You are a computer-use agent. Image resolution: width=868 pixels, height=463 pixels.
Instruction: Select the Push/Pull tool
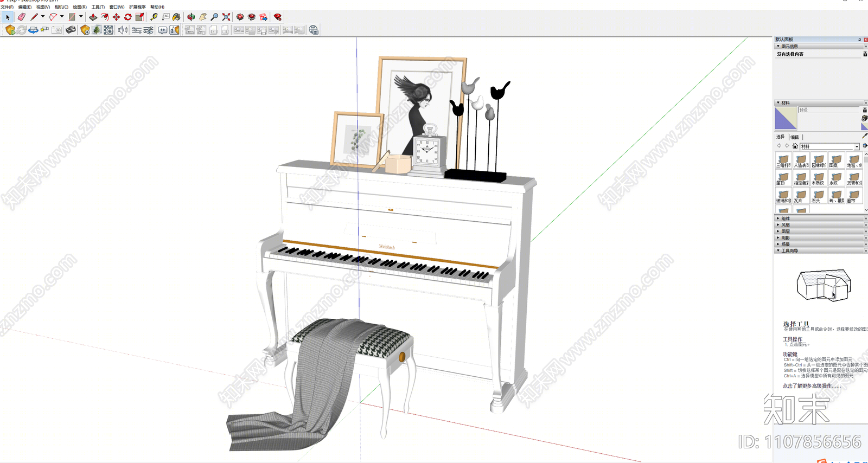[93, 17]
